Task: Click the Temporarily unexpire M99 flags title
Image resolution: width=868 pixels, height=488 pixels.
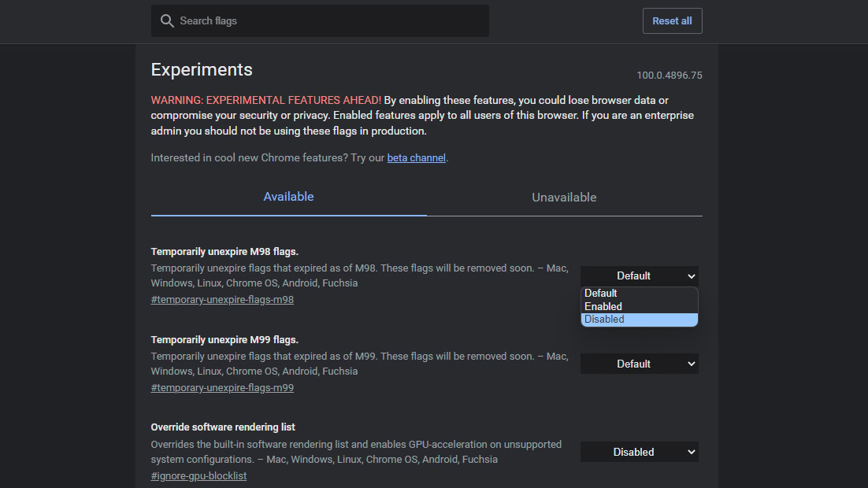Action: coord(224,340)
